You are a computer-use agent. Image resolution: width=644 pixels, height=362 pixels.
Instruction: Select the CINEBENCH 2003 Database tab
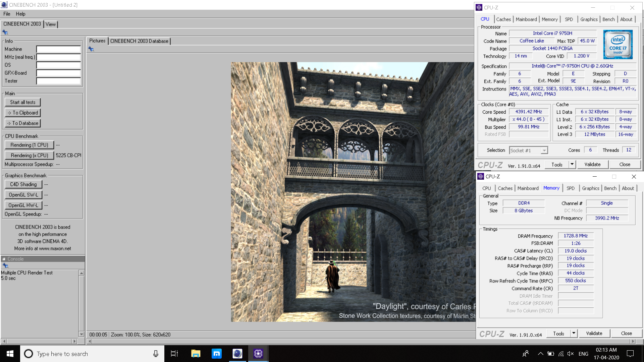[x=139, y=41]
